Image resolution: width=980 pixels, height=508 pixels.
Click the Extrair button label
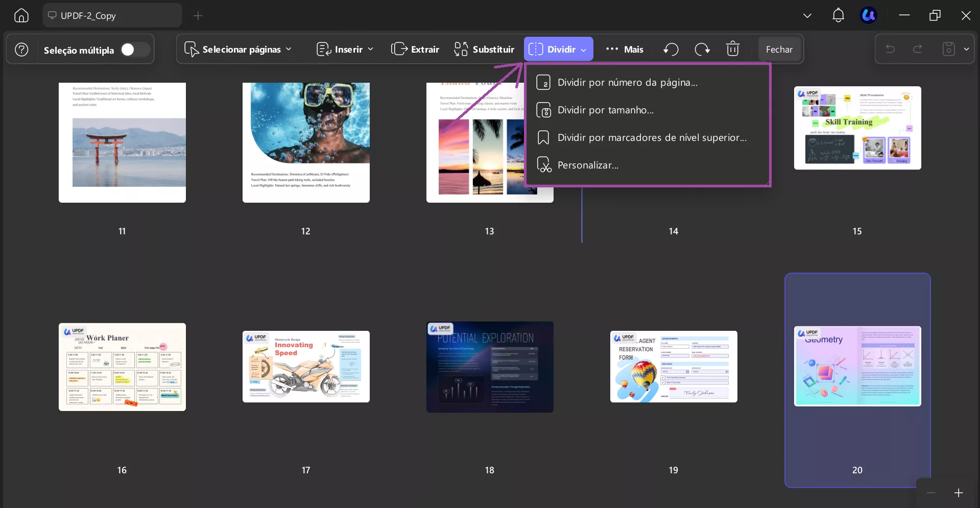click(x=425, y=50)
